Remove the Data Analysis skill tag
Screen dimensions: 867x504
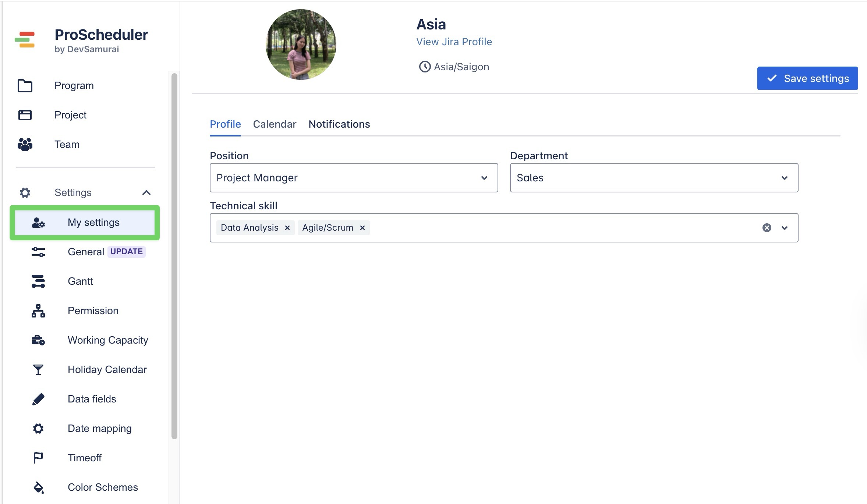287,228
